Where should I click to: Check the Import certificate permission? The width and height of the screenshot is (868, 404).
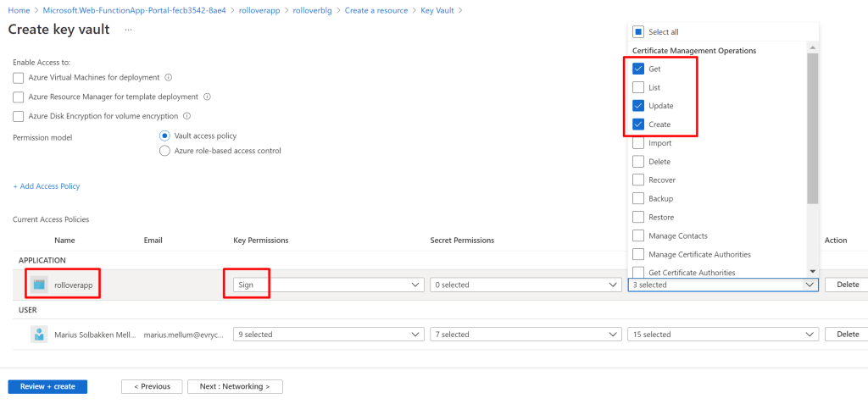tap(638, 143)
